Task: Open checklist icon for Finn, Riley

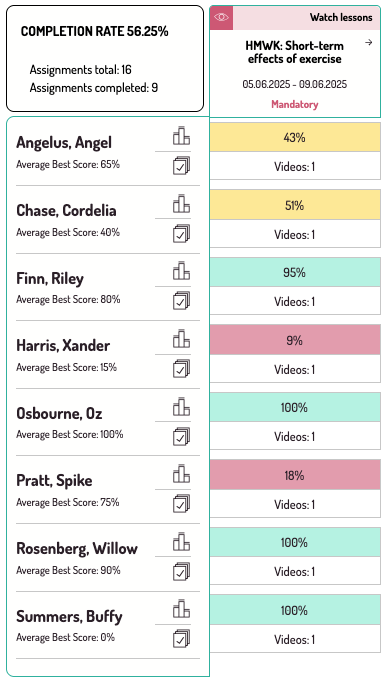Action: pos(181,301)
